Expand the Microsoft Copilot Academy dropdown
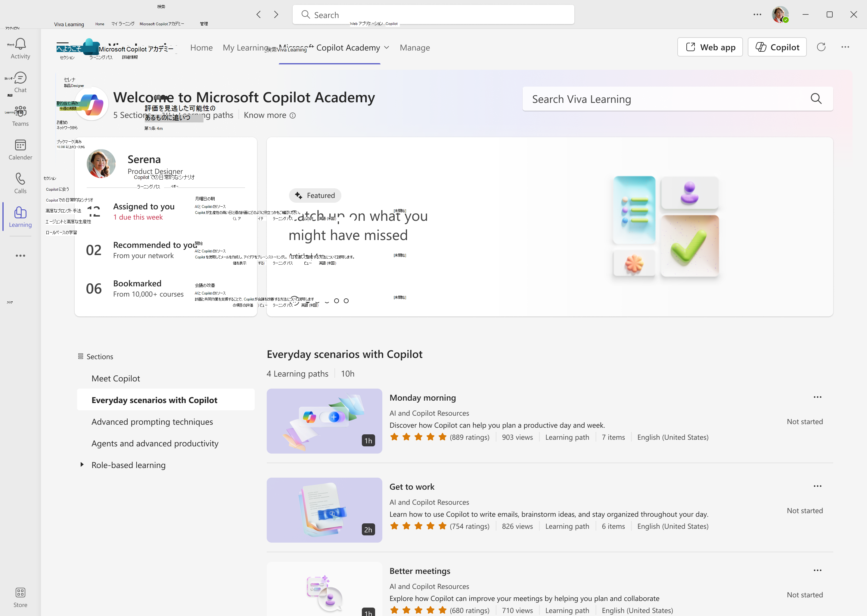The image size is (867, 616). coord(387,48)
